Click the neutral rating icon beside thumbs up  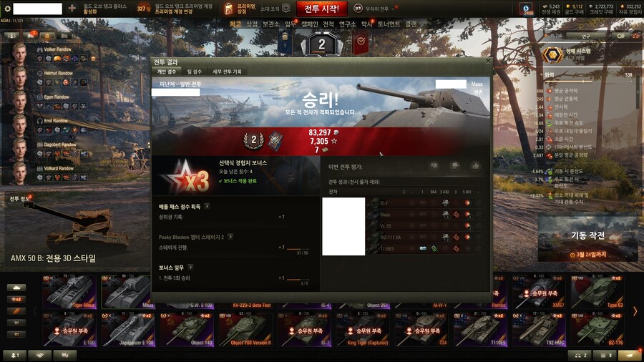455,166
